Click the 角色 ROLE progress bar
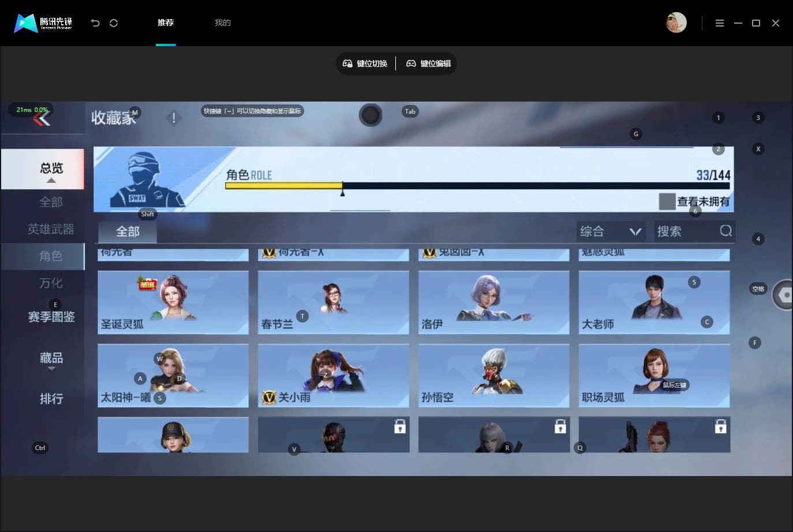 (477, 186)
